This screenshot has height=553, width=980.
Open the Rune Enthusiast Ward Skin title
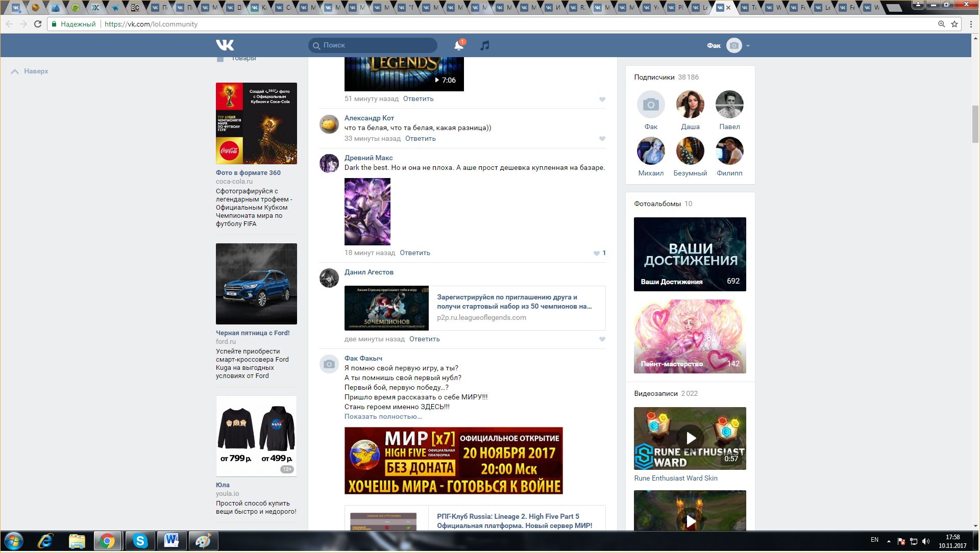tap(676, 479)
